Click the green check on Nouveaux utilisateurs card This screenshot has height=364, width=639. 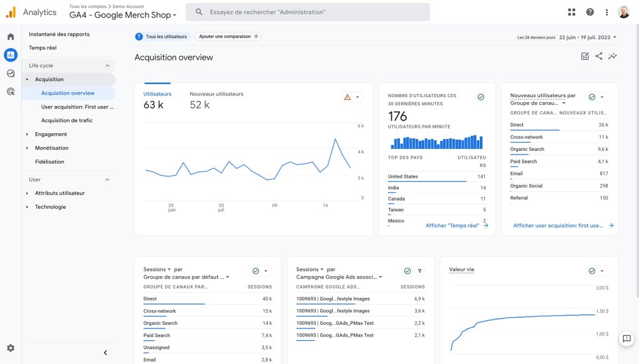(x=592, y=97)
